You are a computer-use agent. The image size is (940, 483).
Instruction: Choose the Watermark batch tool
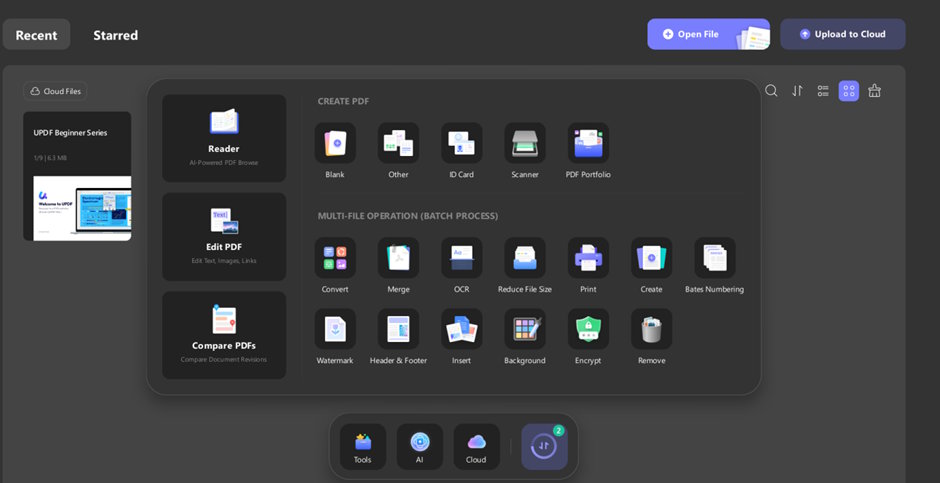click(x=335, y=329)
